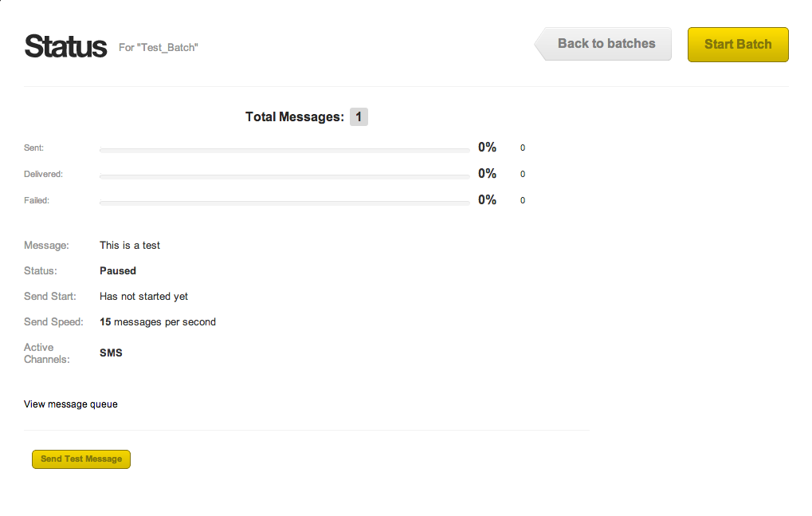812x516 pixels.
Task: Click the SMS active channel label
Action: tap(111, 353)
